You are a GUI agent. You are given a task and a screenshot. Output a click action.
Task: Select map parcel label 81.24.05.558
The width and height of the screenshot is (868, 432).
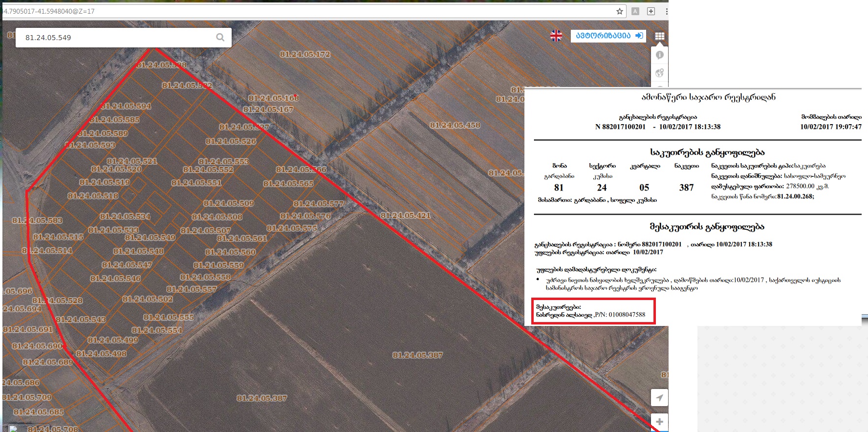[205, 277]
